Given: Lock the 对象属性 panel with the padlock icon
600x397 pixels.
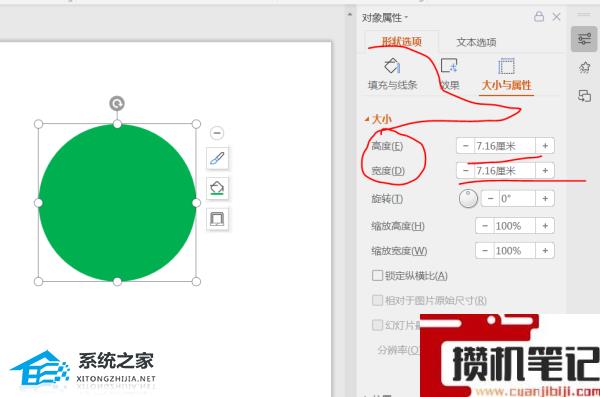Looking at the screenshot, I should [539, 16].
